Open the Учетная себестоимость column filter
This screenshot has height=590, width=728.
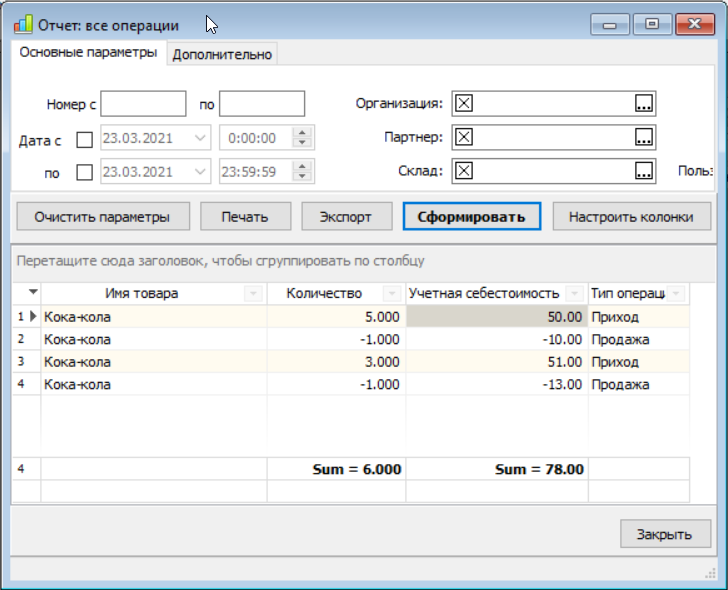574,293
